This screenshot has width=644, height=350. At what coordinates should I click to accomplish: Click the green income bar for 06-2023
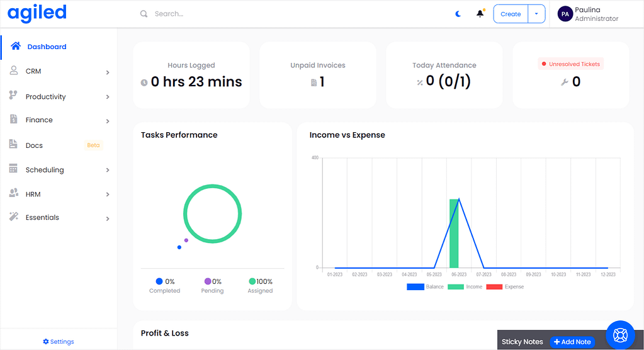tap(453, 234)
